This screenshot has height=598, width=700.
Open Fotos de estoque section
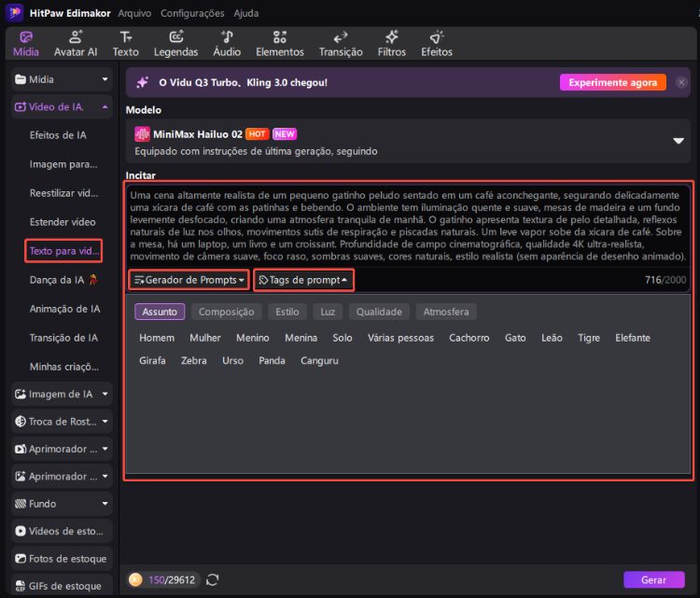(62, 559)
